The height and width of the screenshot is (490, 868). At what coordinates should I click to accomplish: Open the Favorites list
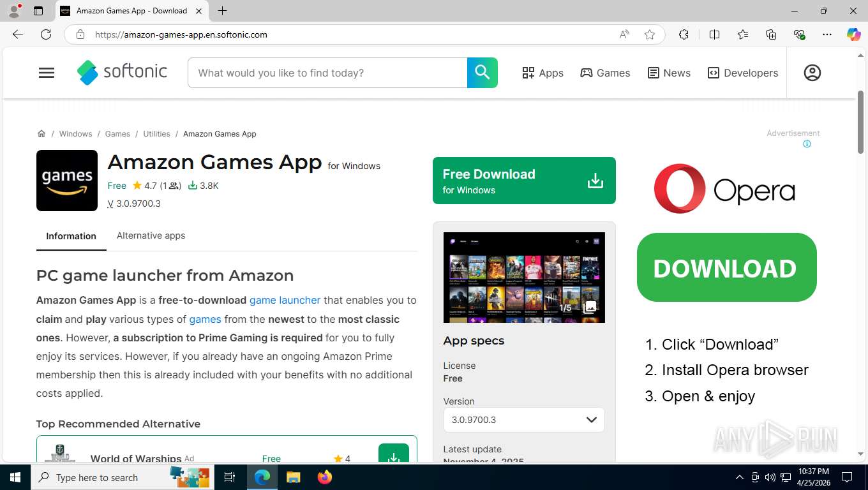743,34
